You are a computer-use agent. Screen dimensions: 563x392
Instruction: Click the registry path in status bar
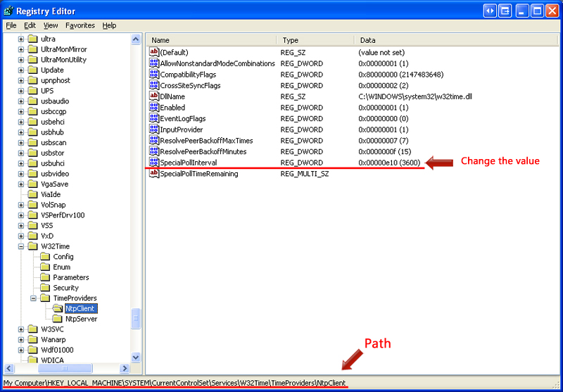pos(175,383)
